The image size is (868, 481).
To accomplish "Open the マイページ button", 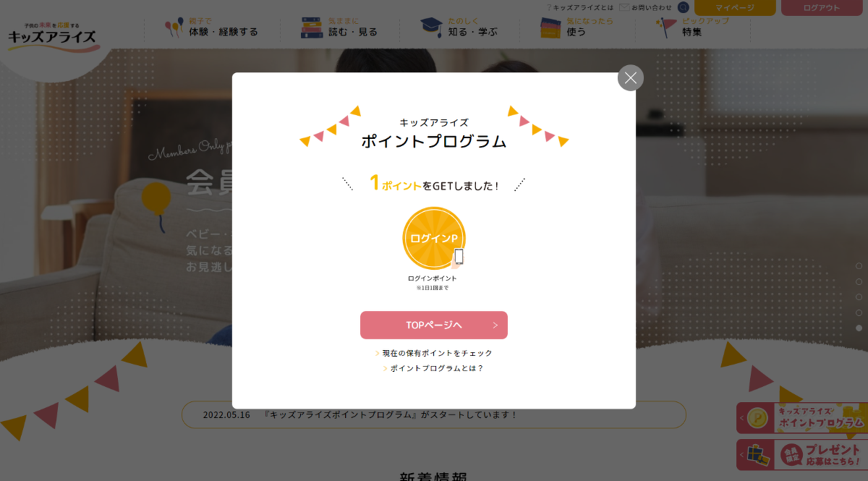I will tap(735, 7).
